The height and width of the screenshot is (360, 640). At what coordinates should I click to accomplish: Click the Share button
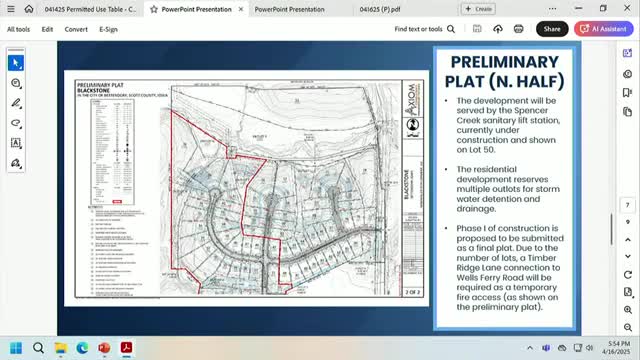[552, 29]
